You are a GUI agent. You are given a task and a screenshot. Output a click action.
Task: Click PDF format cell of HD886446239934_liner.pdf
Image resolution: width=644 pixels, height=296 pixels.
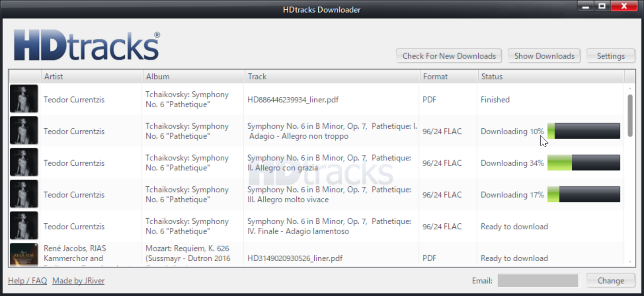click(x=429, y=100)
